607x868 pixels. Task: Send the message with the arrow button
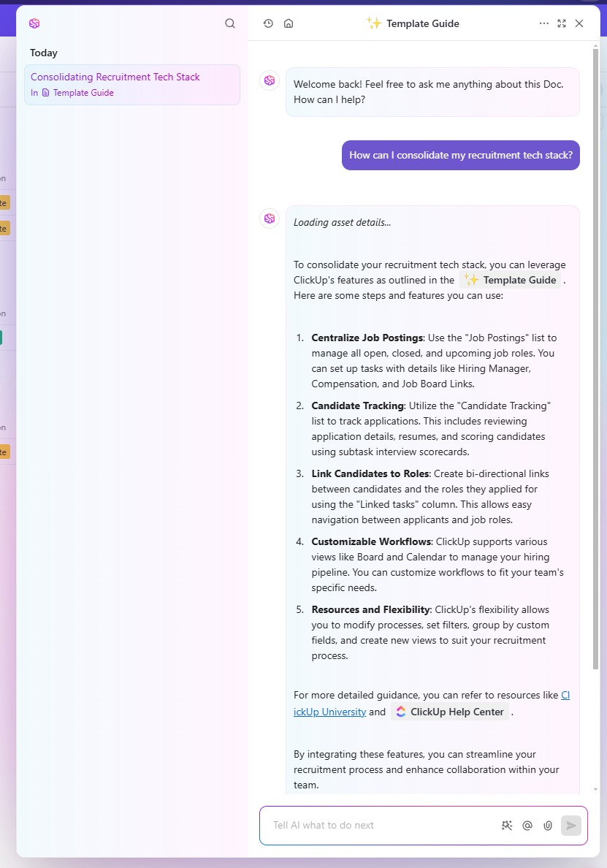point(571,826)
